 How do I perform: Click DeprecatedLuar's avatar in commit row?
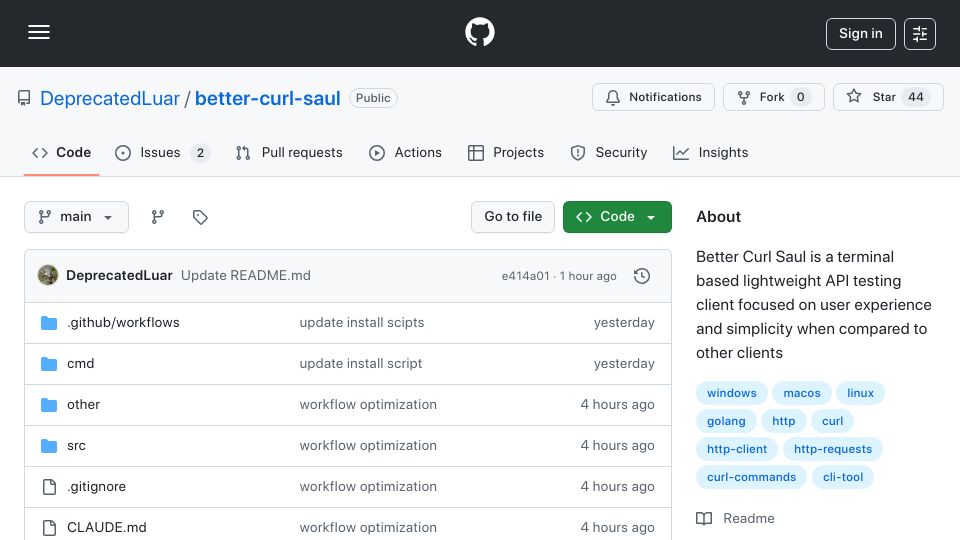point(48,276)
